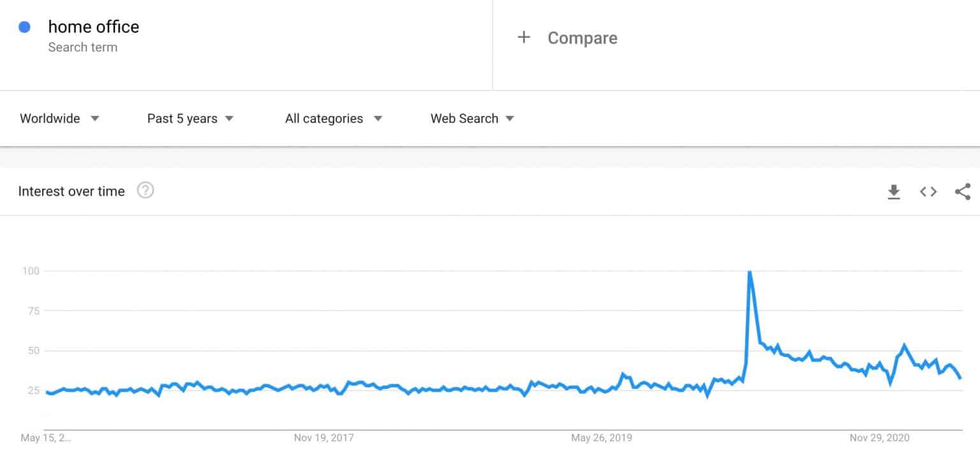980x452 pixels.
Task: Click the Compare option to add a term
Action: click(582, 38)
